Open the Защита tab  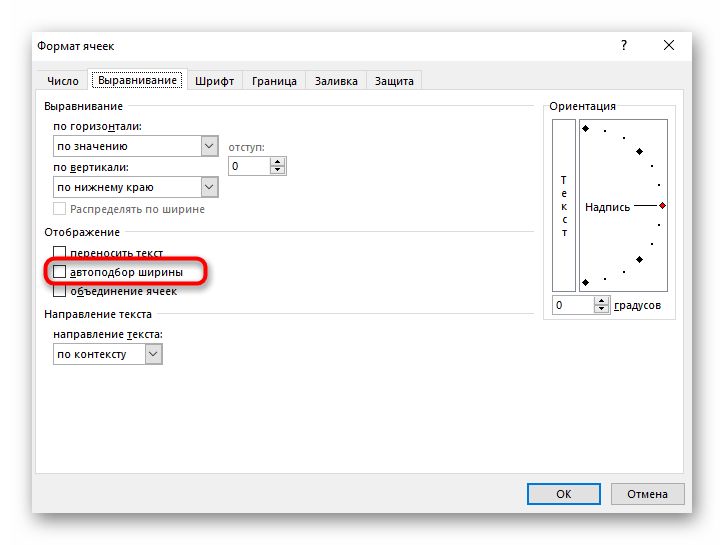(394, 81)
